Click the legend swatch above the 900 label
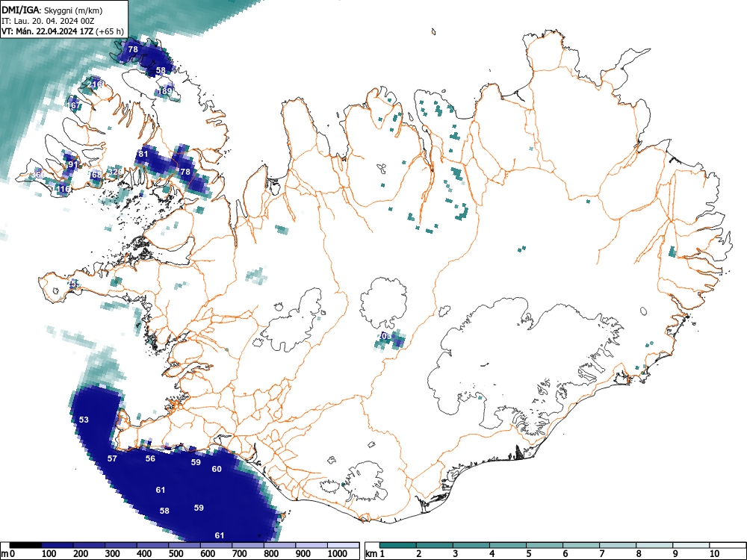Viewport: 747px width, 560px height. click(311, 545)
